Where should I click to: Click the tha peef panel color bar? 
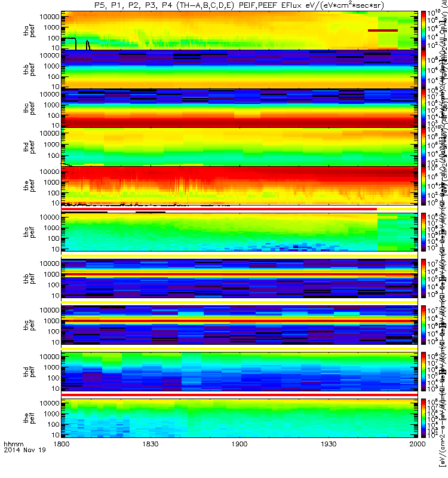424,30
